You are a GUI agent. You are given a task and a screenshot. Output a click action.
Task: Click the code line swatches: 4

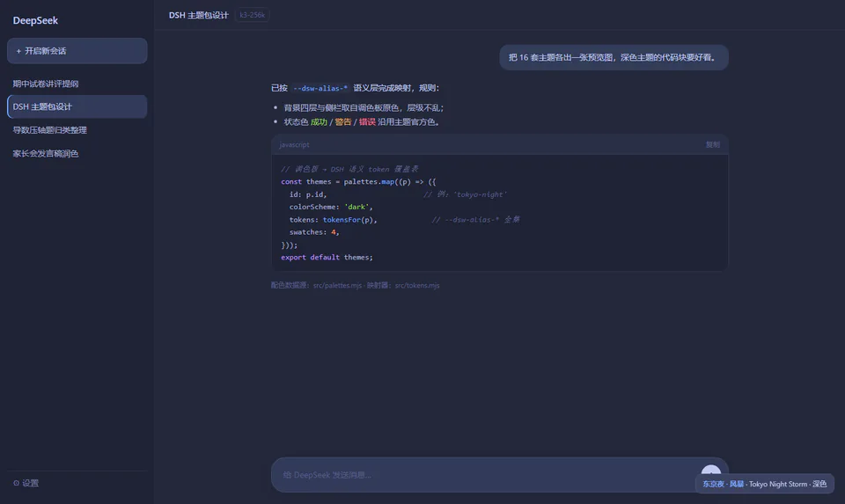coord(314,232)
